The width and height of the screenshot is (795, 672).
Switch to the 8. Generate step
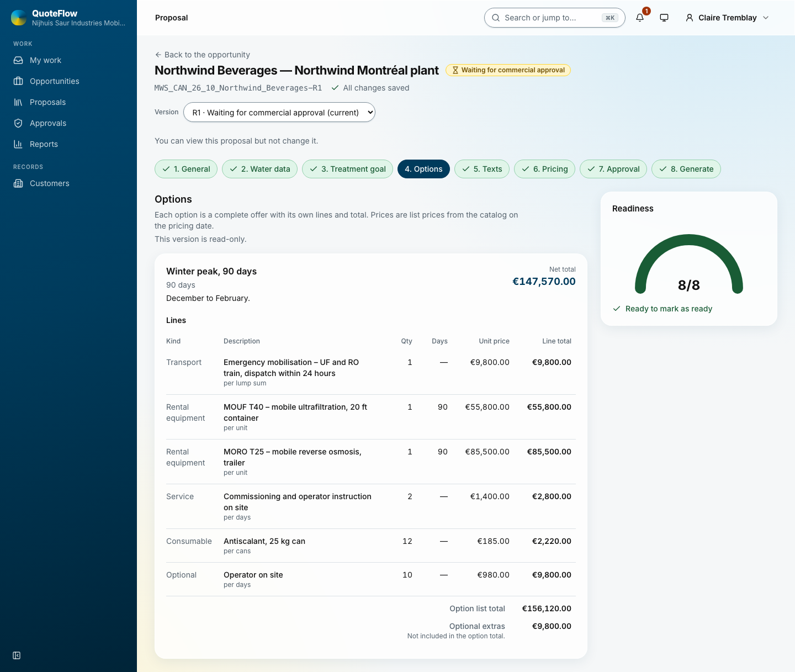(686, 169)
